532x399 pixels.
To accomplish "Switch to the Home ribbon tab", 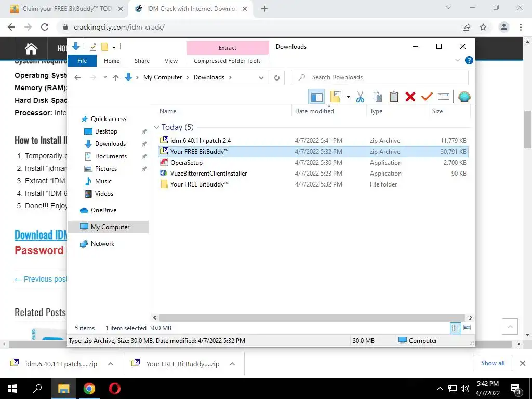I will tap(112, 61).
